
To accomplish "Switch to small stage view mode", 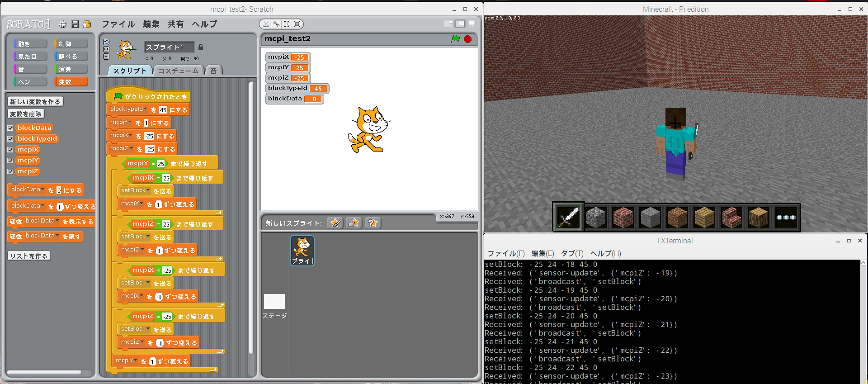I will click(448, 24).
